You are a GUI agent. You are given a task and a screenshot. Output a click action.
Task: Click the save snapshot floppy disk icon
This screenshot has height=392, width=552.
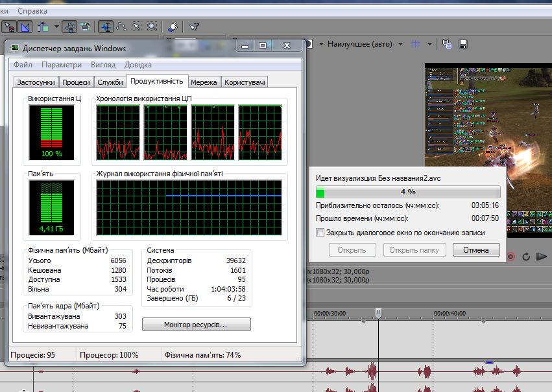coord(463,44)
